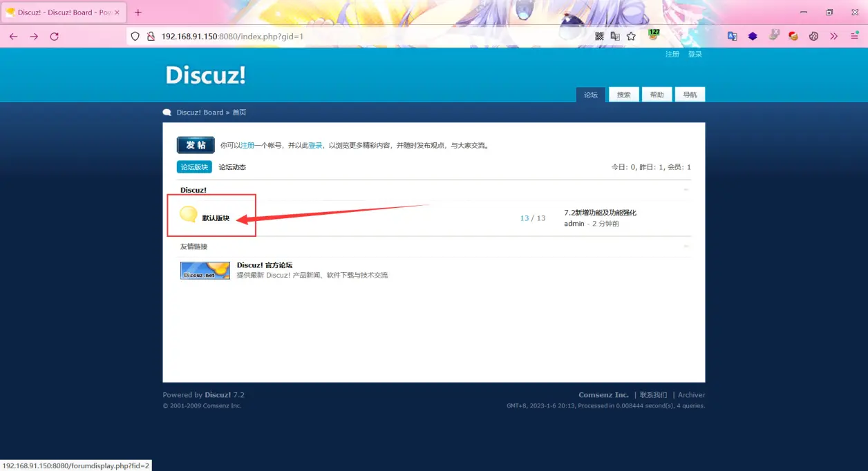Open the QR code icon in address bar
This screenshot has width=868, height=471.
tap(599, 37)
